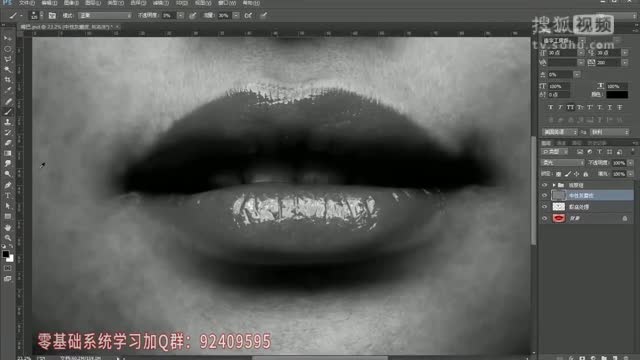
Task: Select the Lasso tool
Action: [8, 59]
